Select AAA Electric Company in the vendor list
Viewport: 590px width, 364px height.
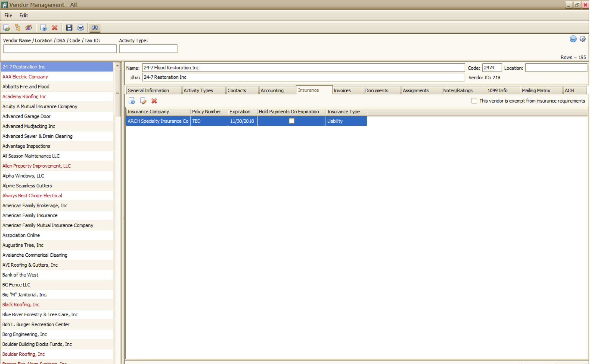pos(25,77)
